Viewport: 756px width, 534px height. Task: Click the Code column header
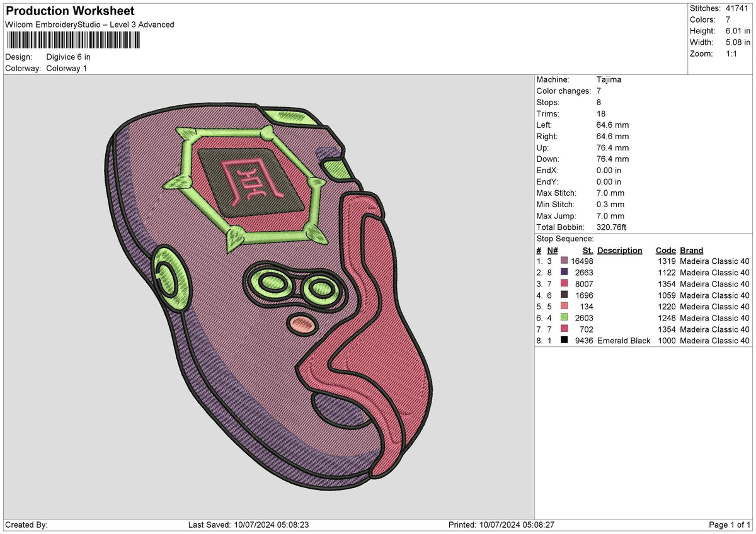pos(665,250)
